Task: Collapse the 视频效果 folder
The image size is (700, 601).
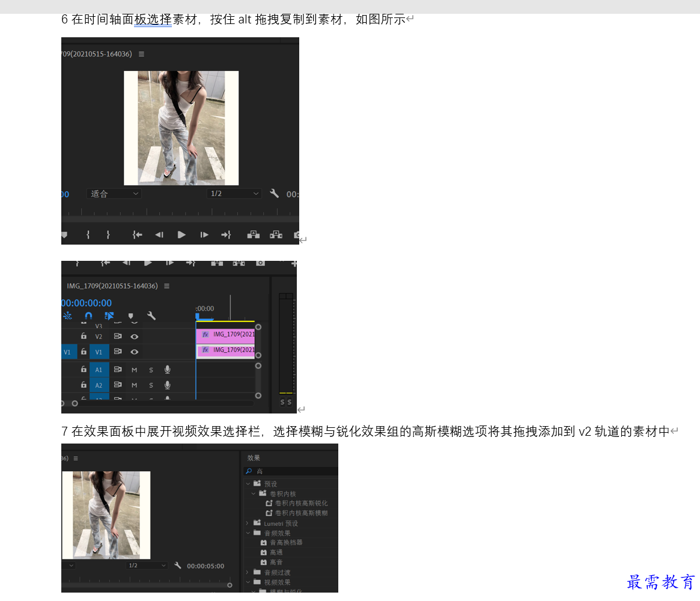Action: coord(248,582)
